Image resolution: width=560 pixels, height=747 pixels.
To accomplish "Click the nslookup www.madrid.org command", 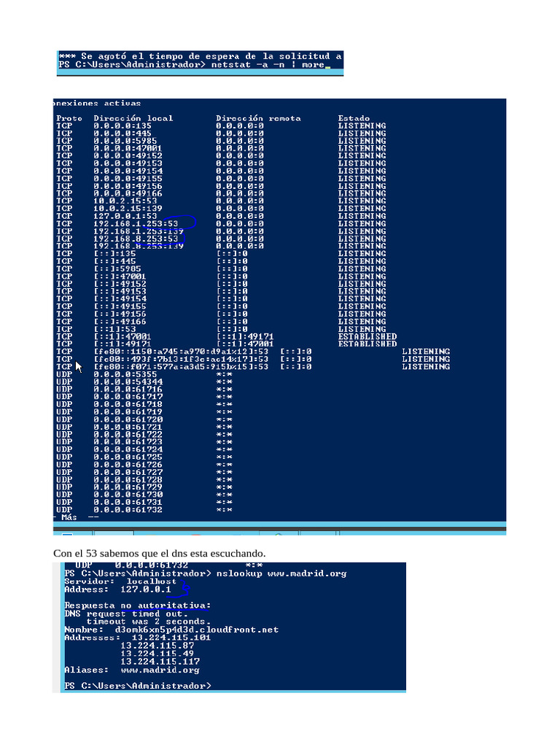I will [x=281, y=573].
